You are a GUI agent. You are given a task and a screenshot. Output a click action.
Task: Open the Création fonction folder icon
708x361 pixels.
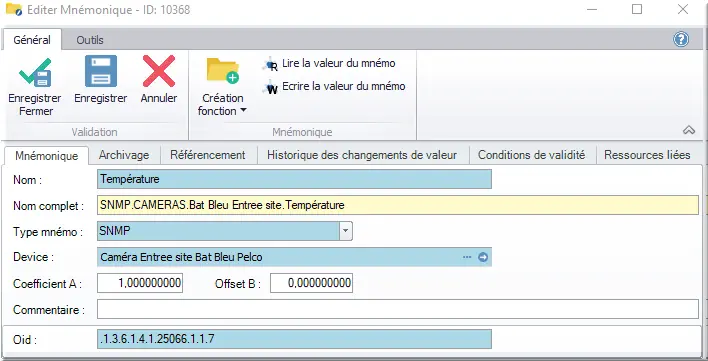(223, 71)
